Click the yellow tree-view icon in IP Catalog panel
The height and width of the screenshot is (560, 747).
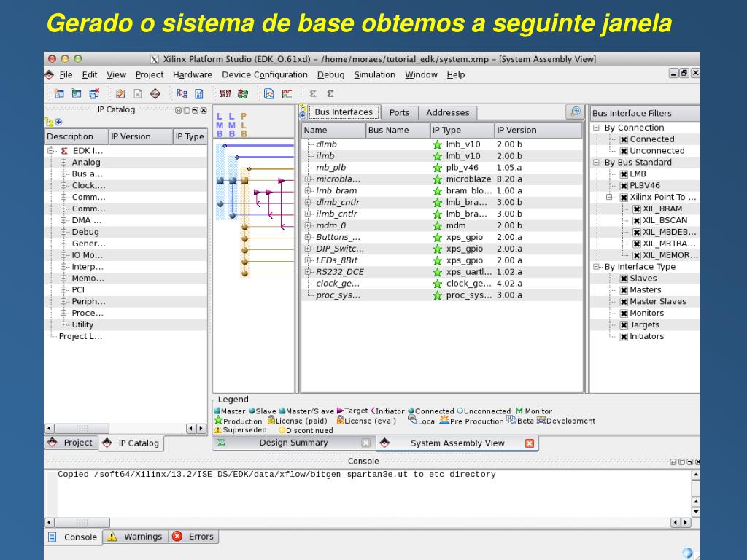(x=49, y=122)
